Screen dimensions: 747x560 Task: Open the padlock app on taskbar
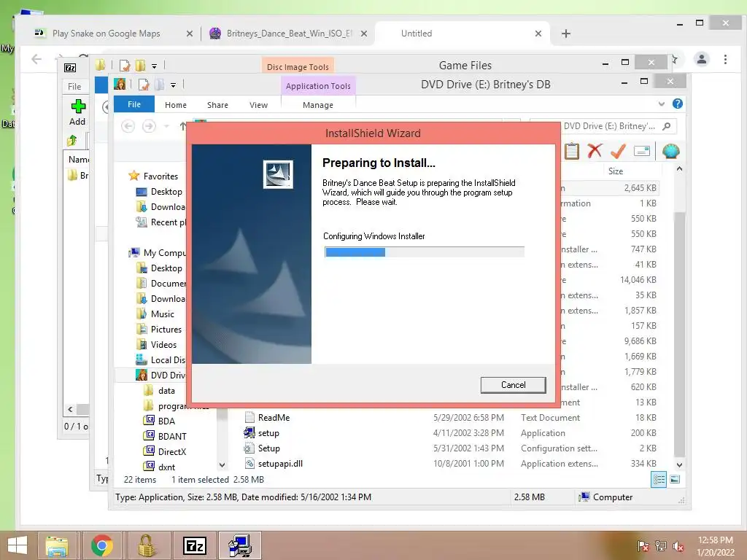pos(146,545)
